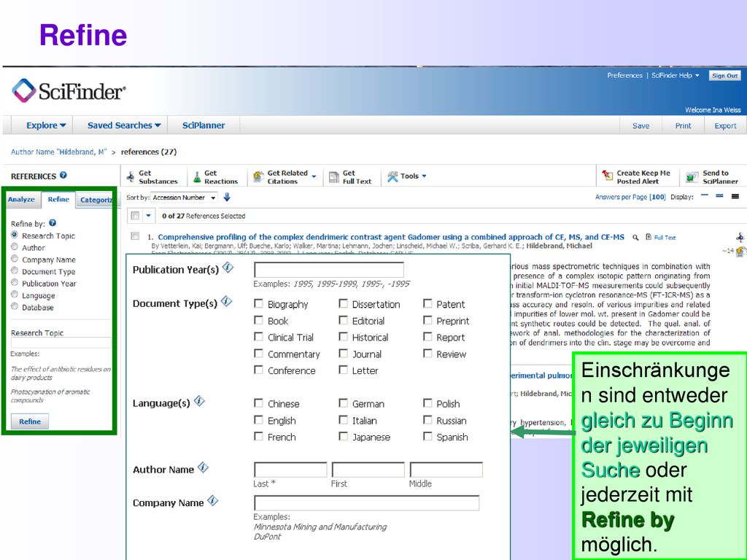Image resolution: width=747 pixels, height=560 pixels.
Task: Click magnifier icon beside first reference title
Action: point(635,237)
